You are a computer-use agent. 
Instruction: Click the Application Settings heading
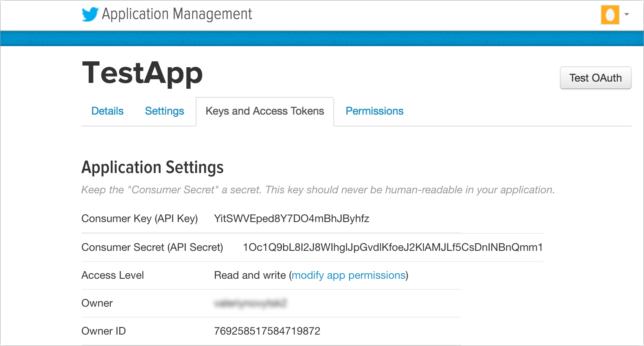(153, 168)
